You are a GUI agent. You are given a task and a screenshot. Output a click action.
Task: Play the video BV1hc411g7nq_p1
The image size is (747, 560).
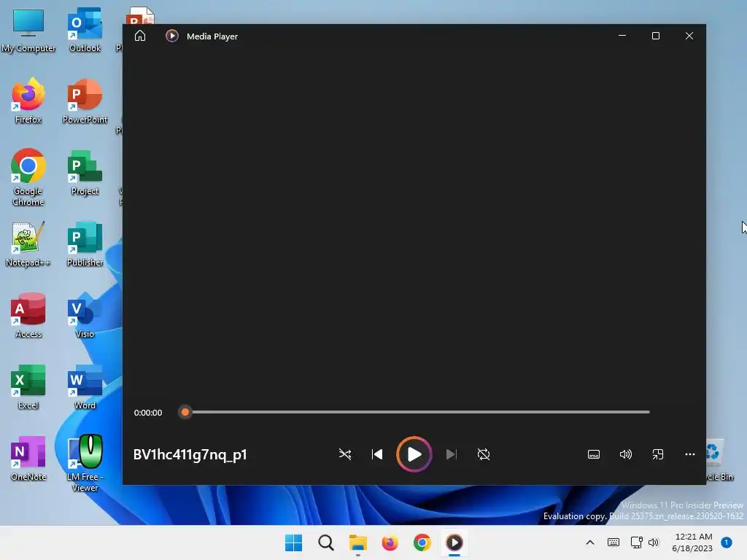pos(414,454)
